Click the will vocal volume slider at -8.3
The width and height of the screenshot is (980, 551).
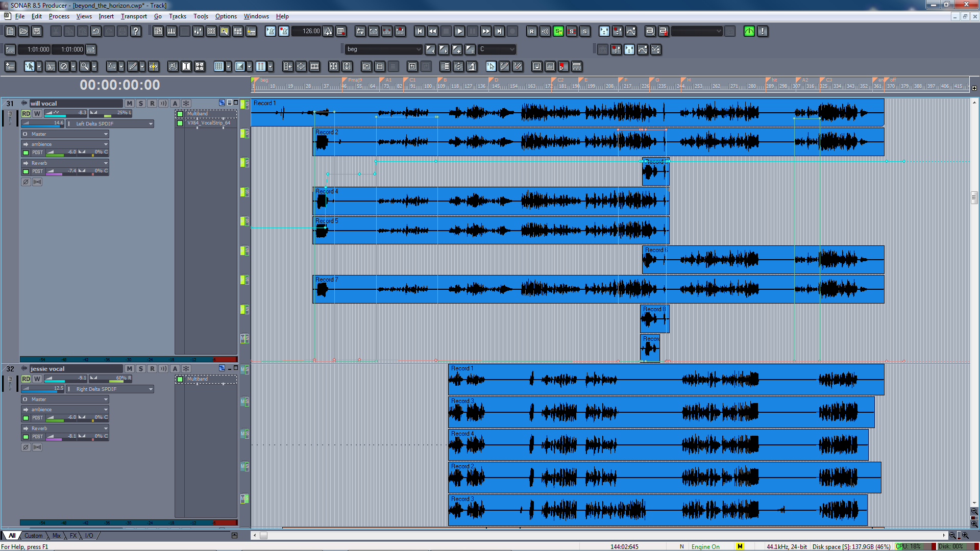(x=66, y=113)
